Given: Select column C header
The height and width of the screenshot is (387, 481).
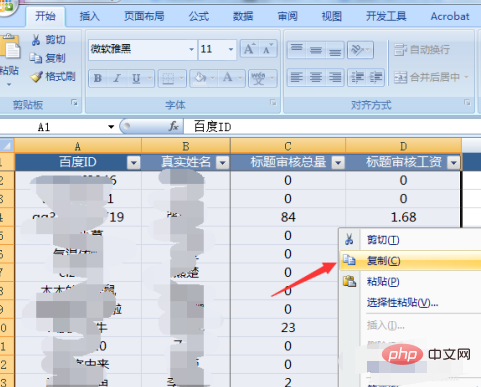Looking at the screenshot, I should [x=288, y=146].
